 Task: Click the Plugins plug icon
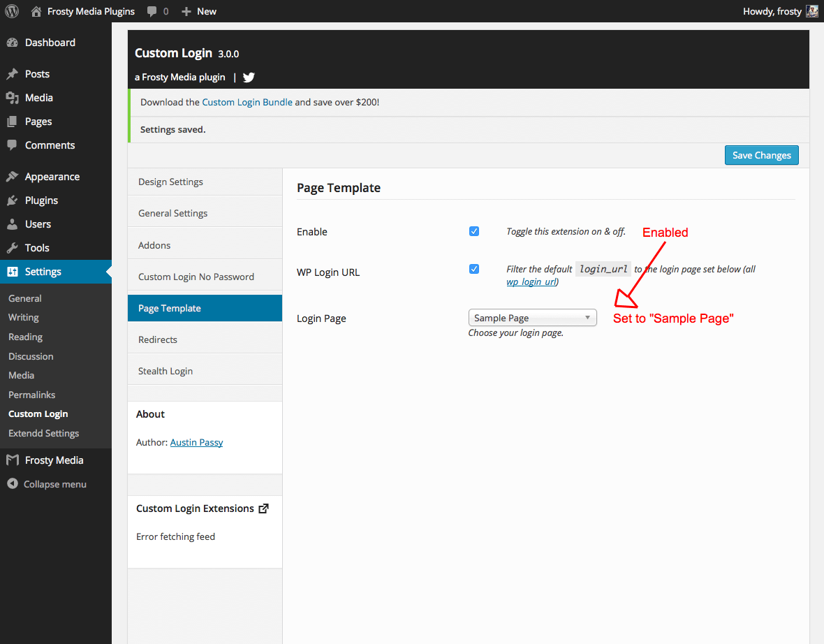tap(12, 200)
